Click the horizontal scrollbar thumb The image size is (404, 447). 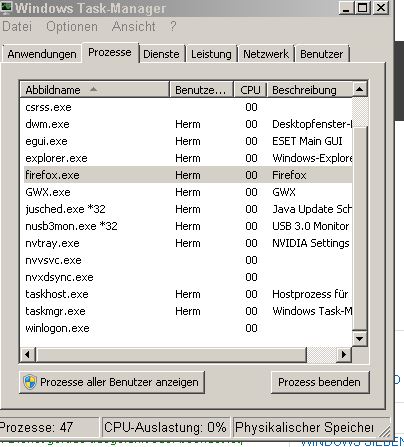(x=171, y=354)
